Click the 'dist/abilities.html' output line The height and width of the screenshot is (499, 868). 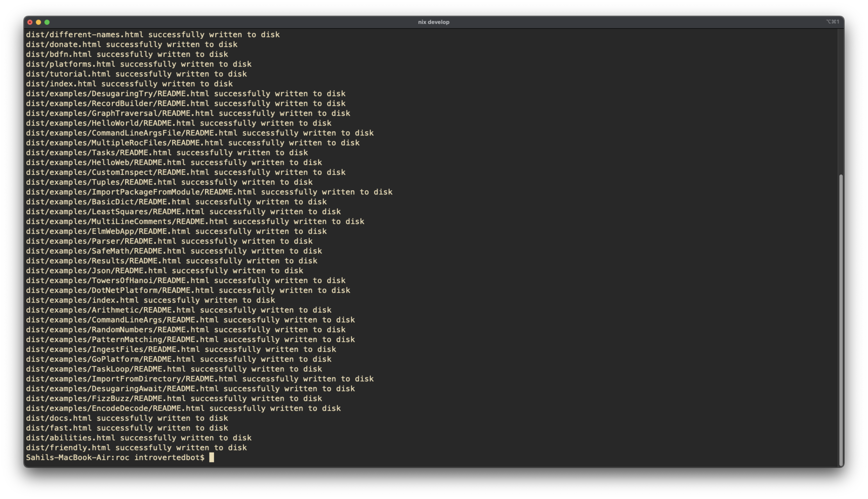pyautogui.click(x=139, y=438)
